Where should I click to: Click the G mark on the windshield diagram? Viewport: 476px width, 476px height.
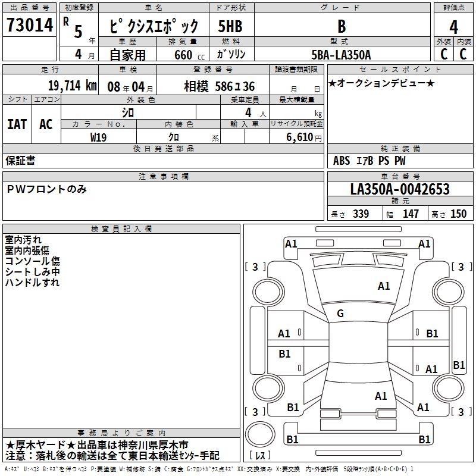tap(340, 314)
